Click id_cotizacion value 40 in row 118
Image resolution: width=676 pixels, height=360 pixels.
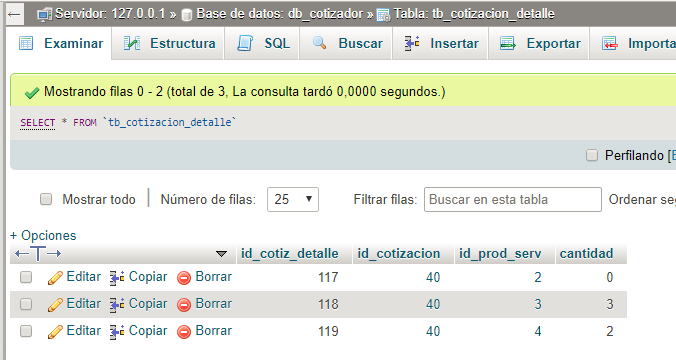433,304
